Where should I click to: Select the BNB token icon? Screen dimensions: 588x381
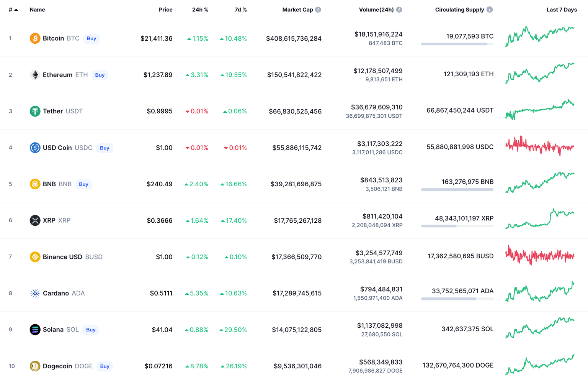point(35,184)
